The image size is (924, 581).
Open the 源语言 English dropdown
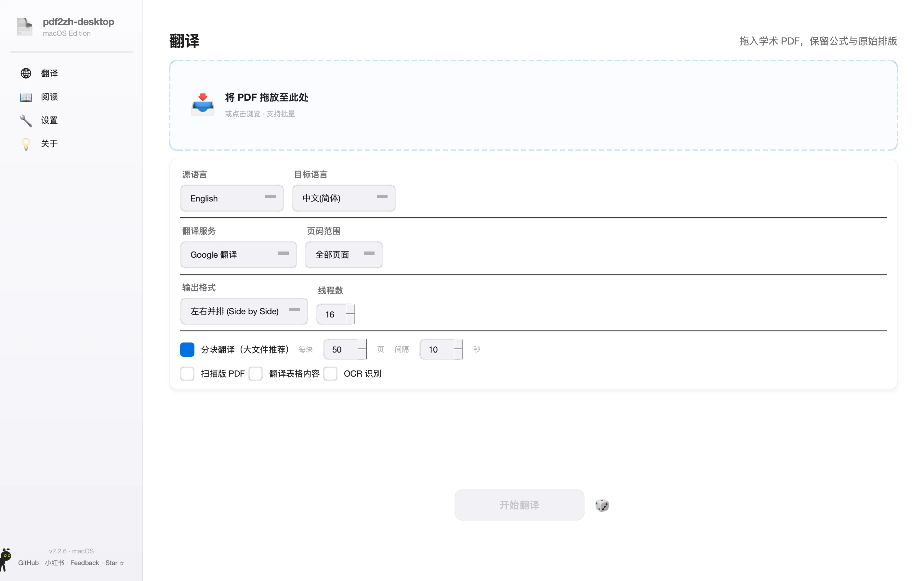(x=232, y=198)
